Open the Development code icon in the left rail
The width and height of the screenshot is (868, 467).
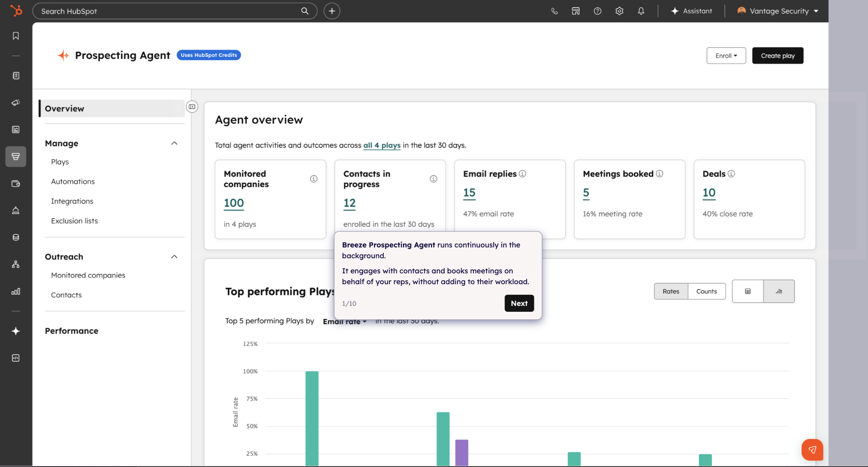(x=16, y=358)
